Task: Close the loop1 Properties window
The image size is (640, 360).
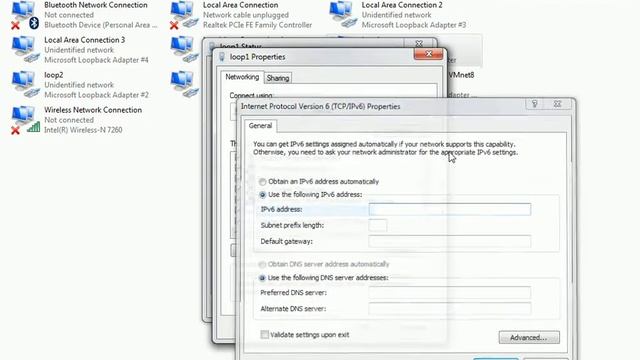Action: tap(428, 54)
